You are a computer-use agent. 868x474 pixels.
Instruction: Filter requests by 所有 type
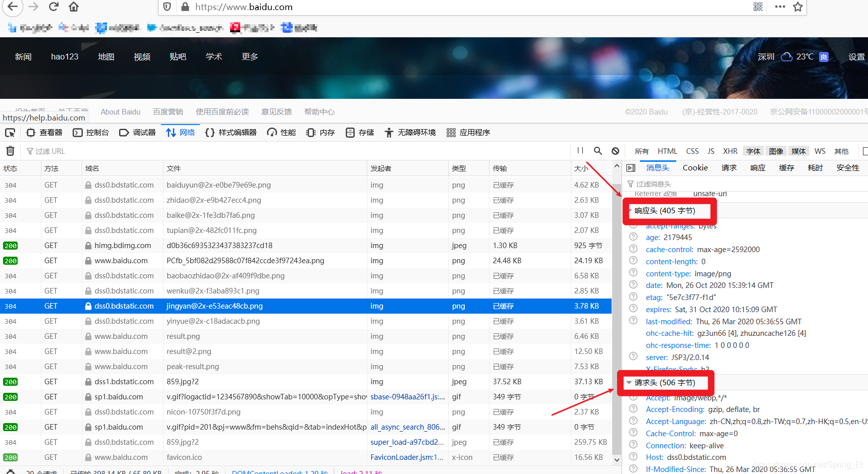pos(641,151)
